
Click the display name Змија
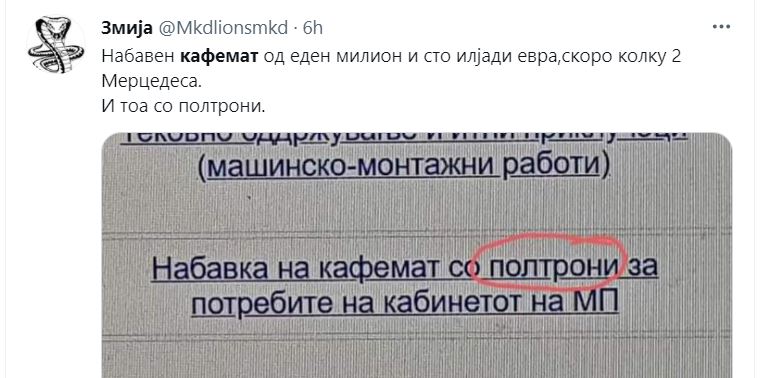click(127, 28)
